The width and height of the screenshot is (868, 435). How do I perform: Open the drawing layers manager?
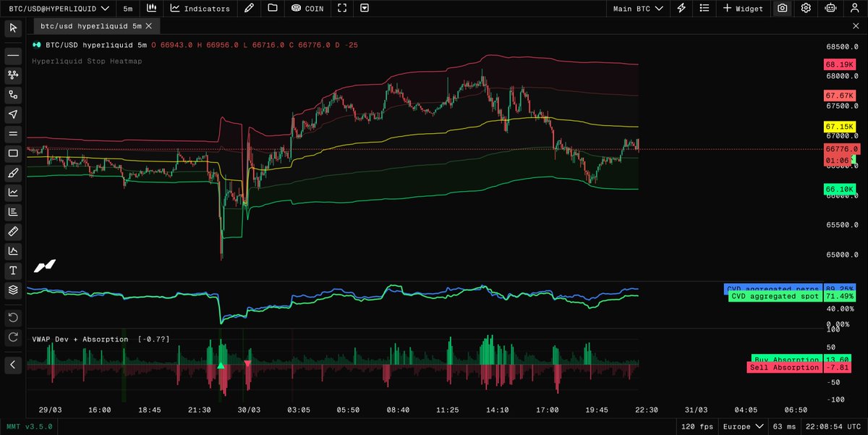[x=13, y=290]
